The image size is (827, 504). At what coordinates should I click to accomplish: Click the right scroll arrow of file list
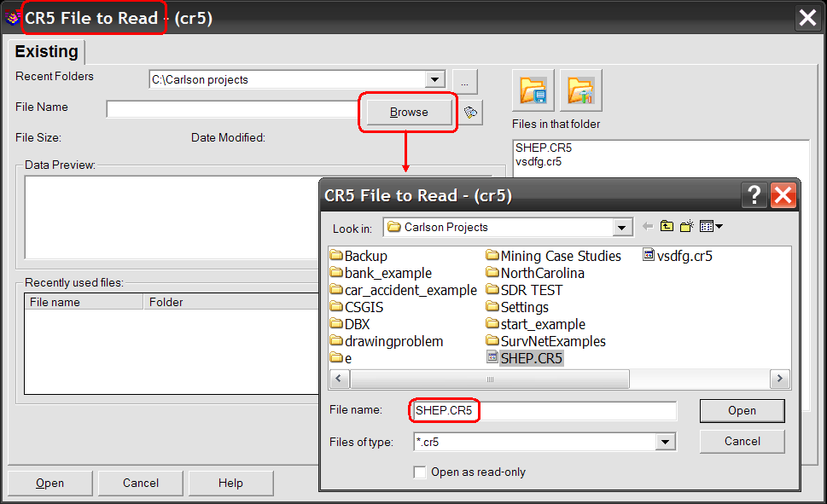click(x=779, y=379)
